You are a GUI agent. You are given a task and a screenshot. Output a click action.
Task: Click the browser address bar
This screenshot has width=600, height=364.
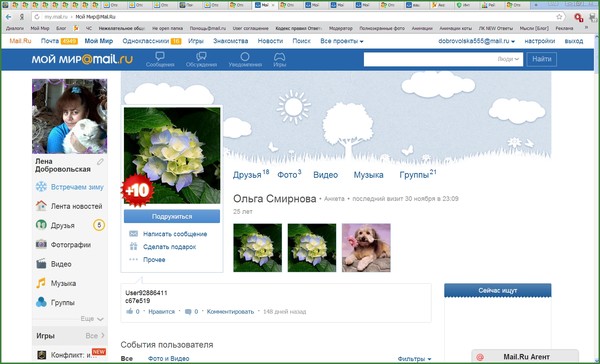click(x=298, y=17)
